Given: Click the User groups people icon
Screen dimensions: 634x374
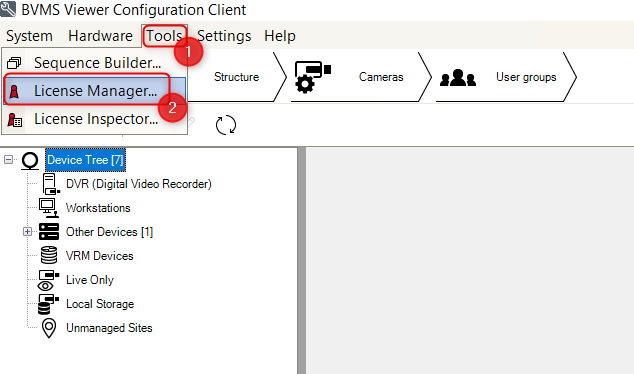Looking at the screenshot, I should coord(458,78).
